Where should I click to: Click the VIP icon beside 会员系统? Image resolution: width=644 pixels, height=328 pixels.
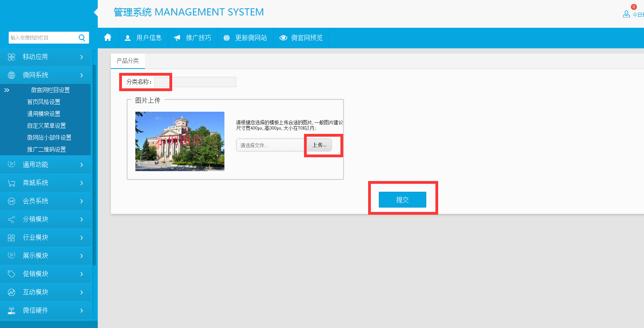coord(11,201)
